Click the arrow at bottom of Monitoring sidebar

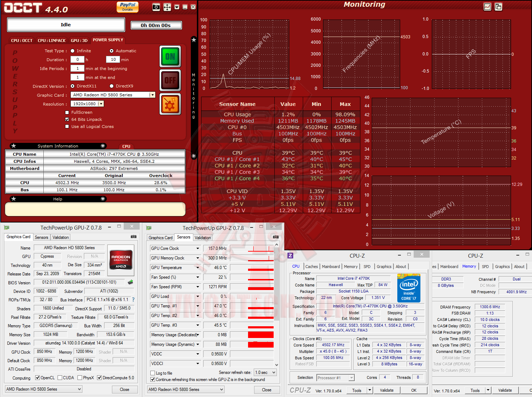click(194, 156)
